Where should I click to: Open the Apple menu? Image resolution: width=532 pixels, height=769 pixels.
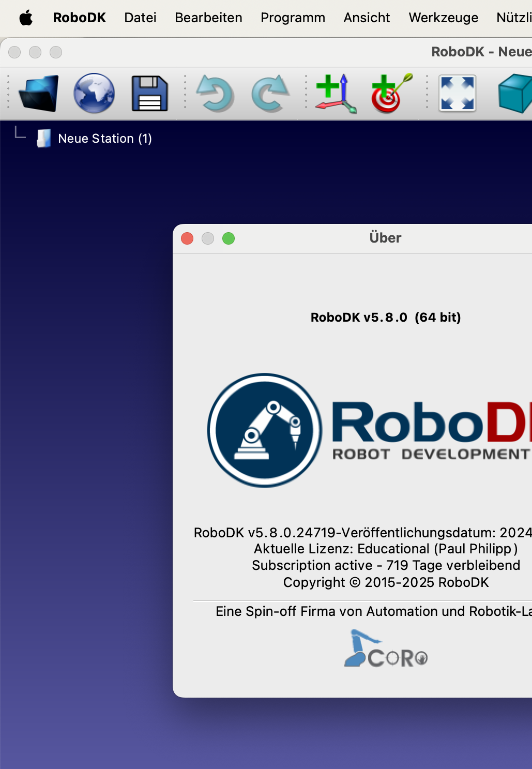click(26, 18)
